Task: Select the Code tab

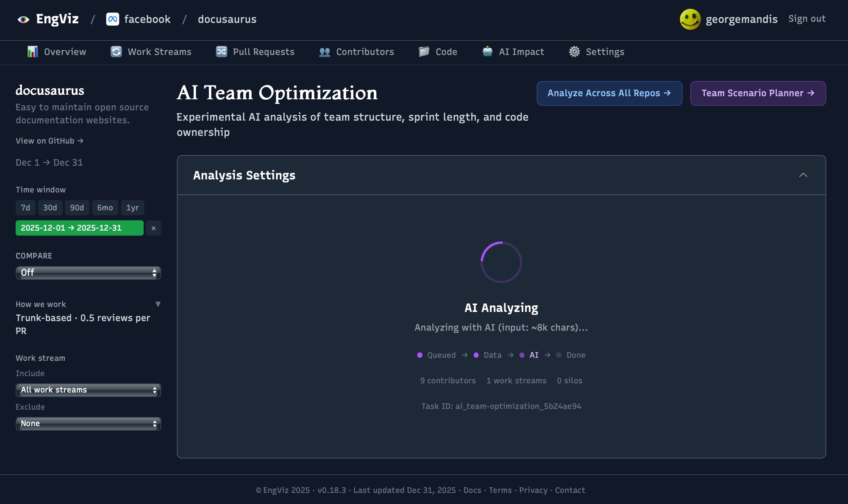Action: pyautogui.click(x=438, y=52)
